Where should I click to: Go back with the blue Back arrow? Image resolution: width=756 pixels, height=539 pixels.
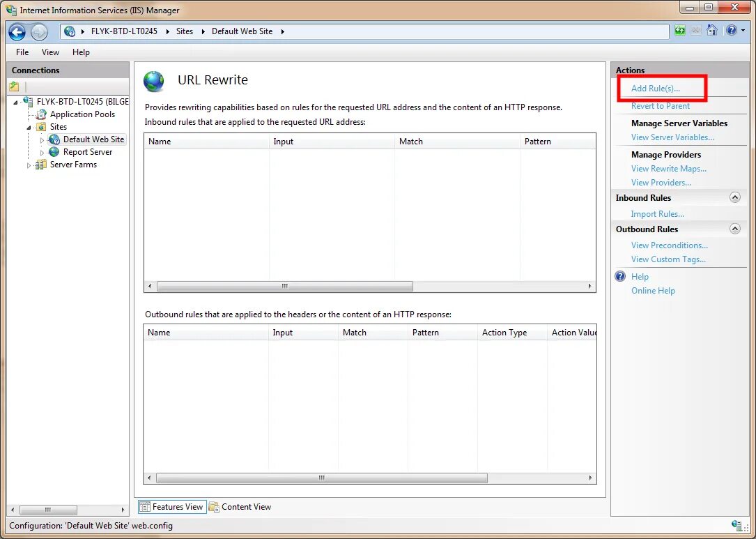point(17,32)
